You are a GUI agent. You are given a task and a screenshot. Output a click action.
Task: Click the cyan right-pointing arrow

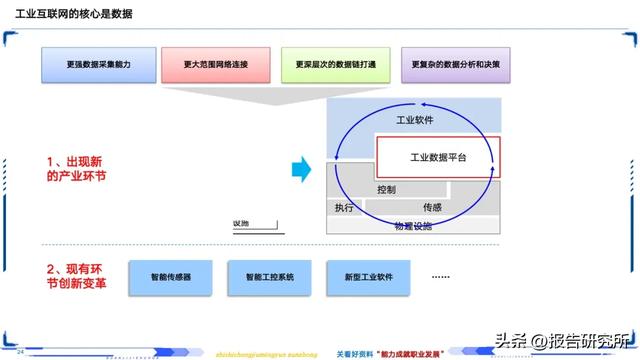coord(301,169)
